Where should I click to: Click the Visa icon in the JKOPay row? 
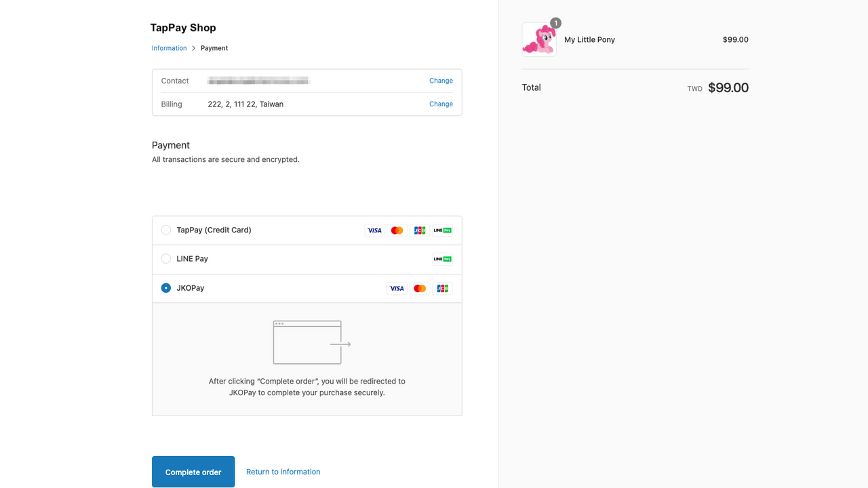coord(397,288)
